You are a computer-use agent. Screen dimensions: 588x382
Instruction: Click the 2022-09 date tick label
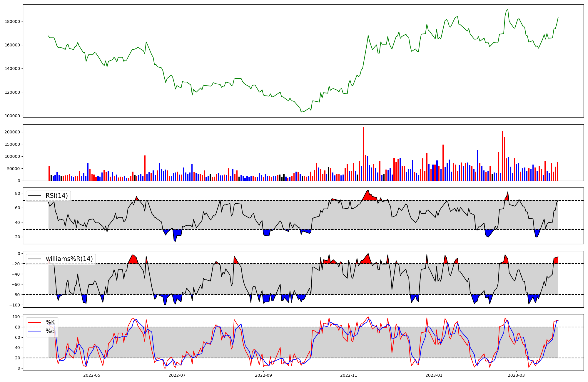tap(263, 375)
